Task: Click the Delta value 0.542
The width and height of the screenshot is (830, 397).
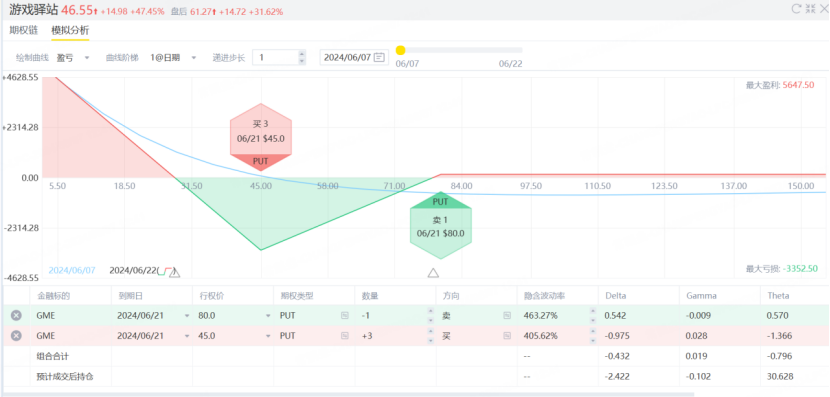Action: click(615, 315)
